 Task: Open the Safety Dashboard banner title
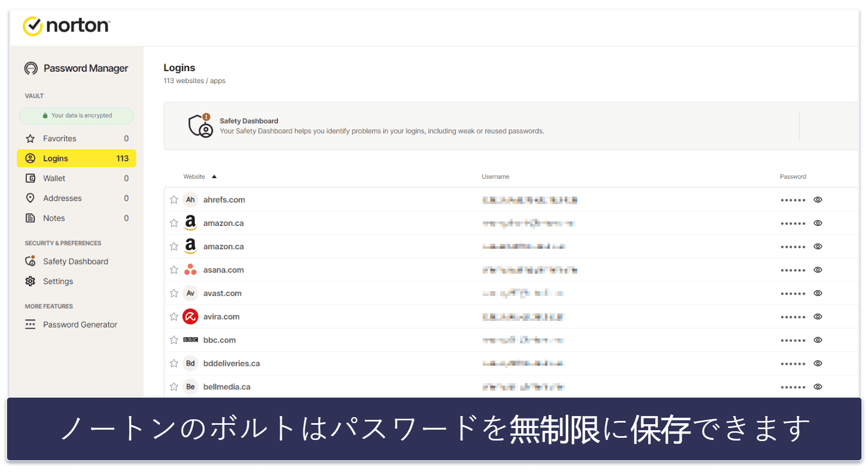click(x=249, y=121)
